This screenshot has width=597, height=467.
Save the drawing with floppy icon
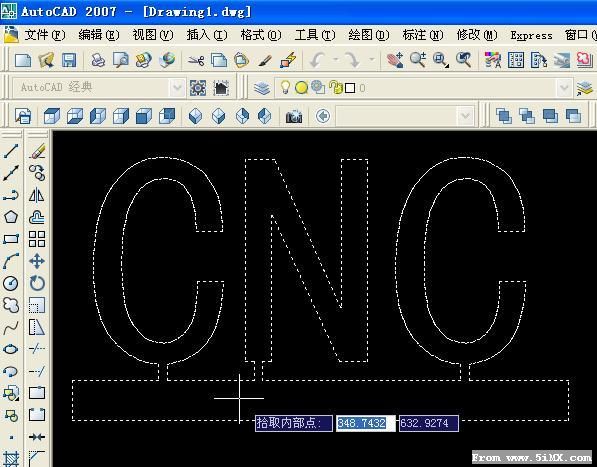(x=69, y=60)
